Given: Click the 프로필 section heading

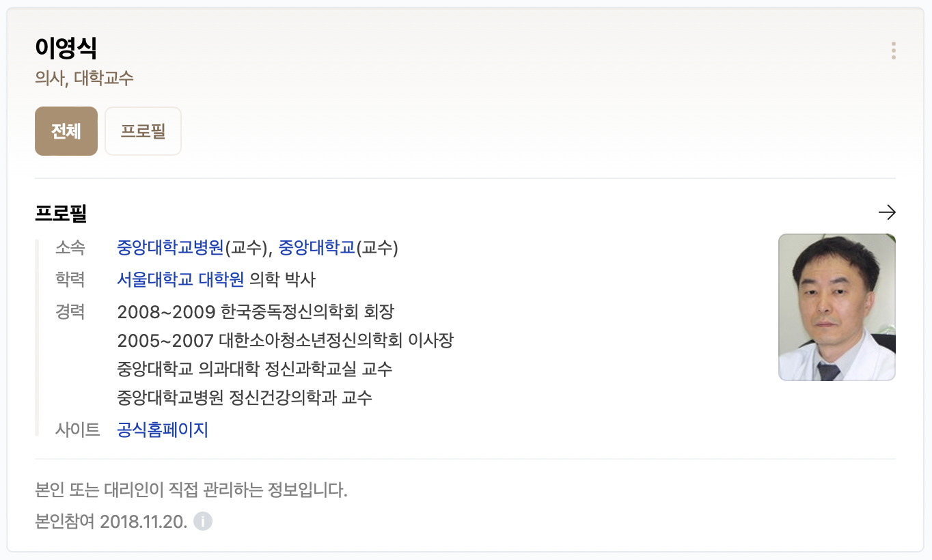Looking at the screenshot, I should 61,214.
